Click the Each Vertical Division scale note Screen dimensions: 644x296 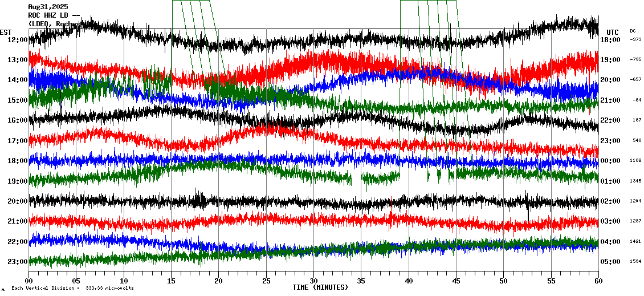click(x=72, y=289)
